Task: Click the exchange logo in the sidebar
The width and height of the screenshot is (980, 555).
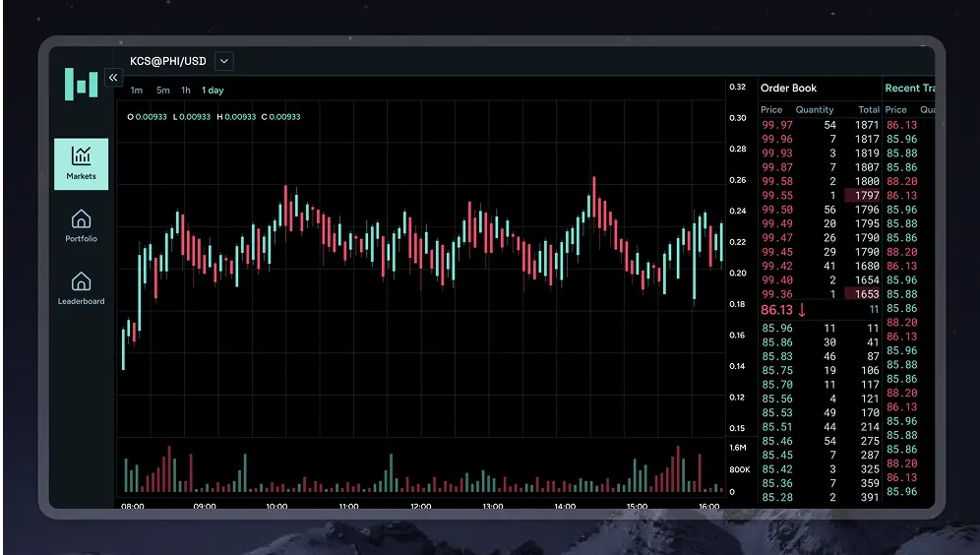Action: [x=82, y=84]
